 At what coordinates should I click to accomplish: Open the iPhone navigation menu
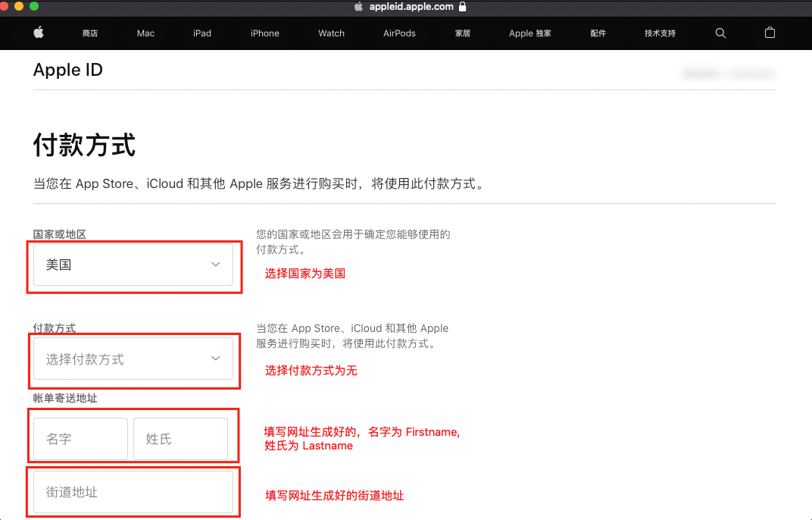click(x=264, y=33)
